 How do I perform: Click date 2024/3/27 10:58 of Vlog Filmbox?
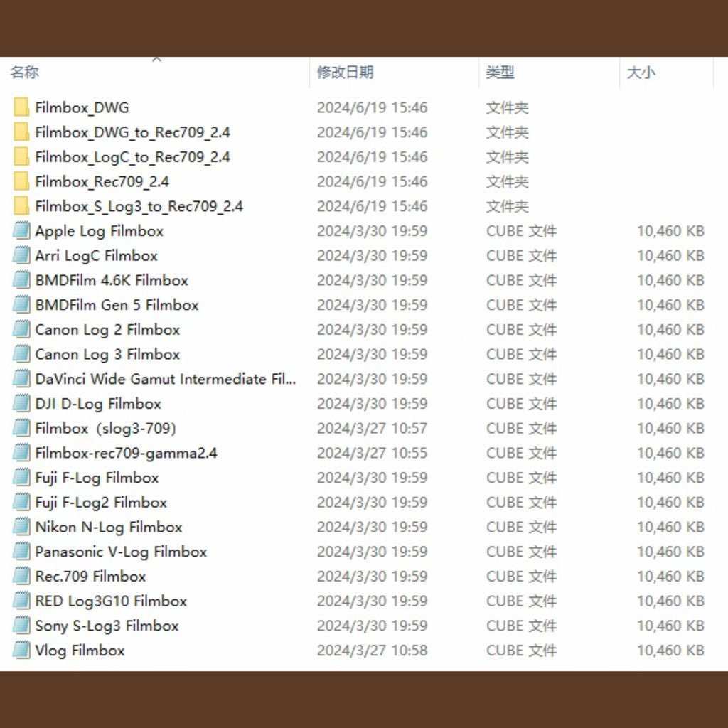pyautogui.click(x=372, y=650)
